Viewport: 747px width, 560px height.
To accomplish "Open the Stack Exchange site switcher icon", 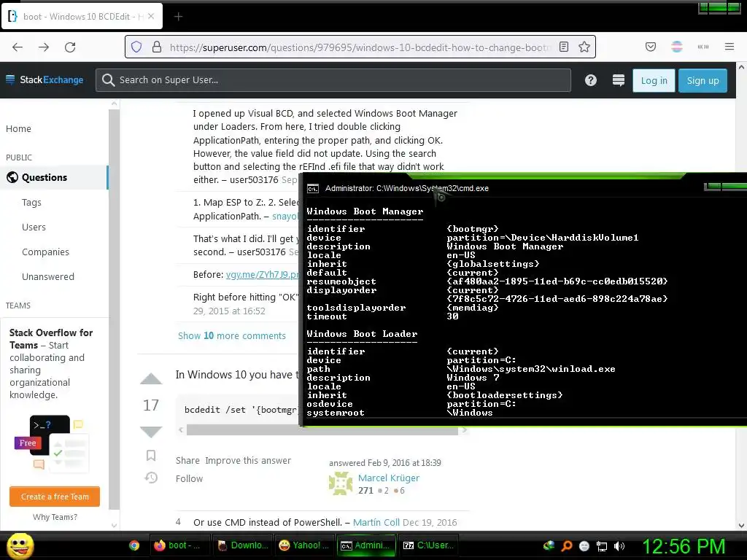I will 618,80.
